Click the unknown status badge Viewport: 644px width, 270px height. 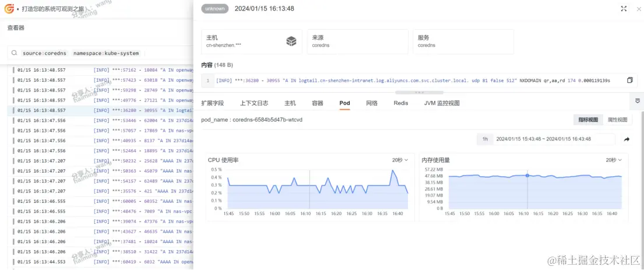click(215, 9)
